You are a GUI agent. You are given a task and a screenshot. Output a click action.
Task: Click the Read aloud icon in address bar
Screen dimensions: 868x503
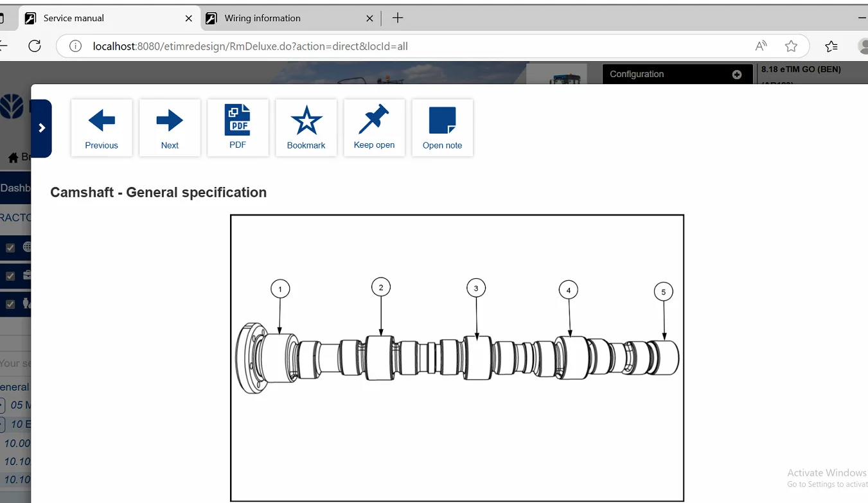(761, 46)
